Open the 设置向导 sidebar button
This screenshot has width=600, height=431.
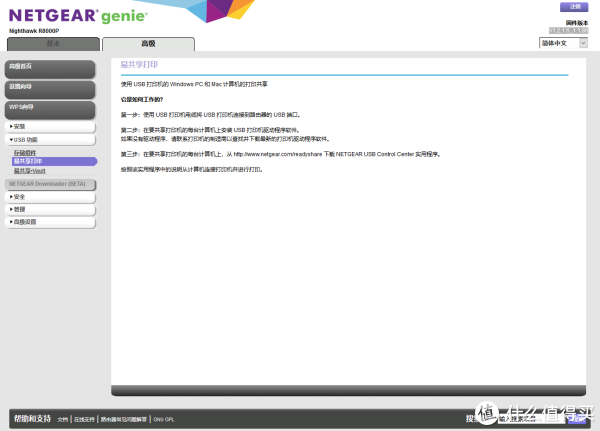(x=50, y=90)
